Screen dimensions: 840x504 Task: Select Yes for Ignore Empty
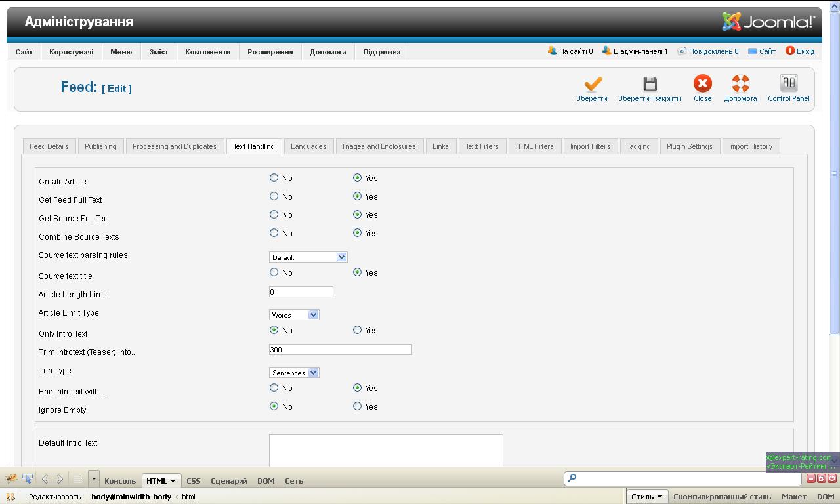point(357,406)
